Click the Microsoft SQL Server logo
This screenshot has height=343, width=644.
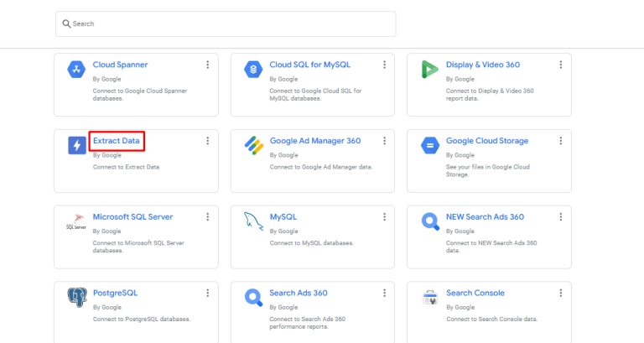(77, 222)
